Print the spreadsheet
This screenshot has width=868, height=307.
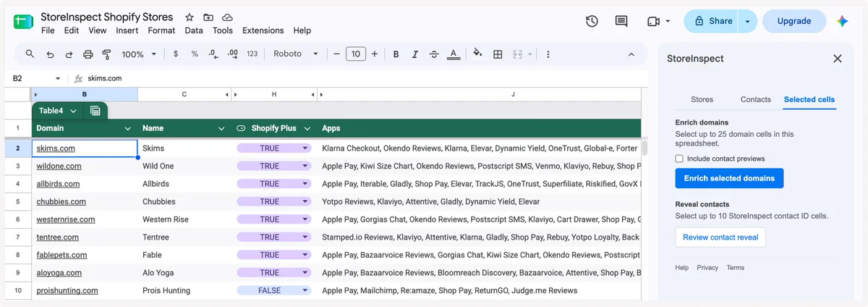[x=88, y=54]
